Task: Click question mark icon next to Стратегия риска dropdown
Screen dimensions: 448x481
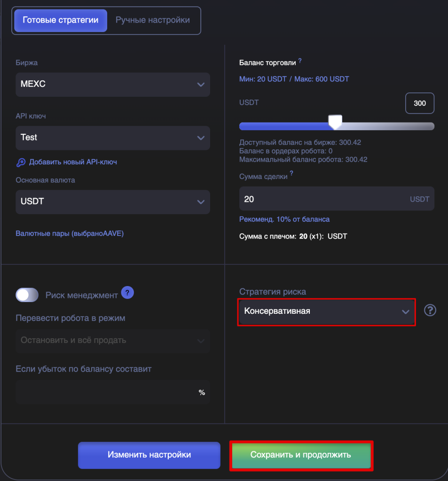Action: point(430,310)
